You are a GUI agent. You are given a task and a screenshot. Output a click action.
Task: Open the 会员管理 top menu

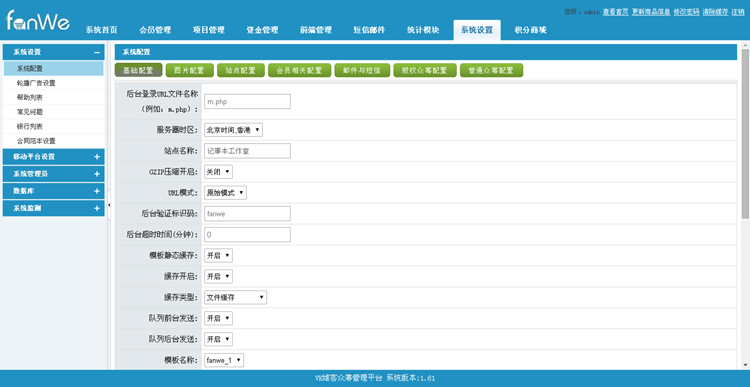[x=155, y=30]
